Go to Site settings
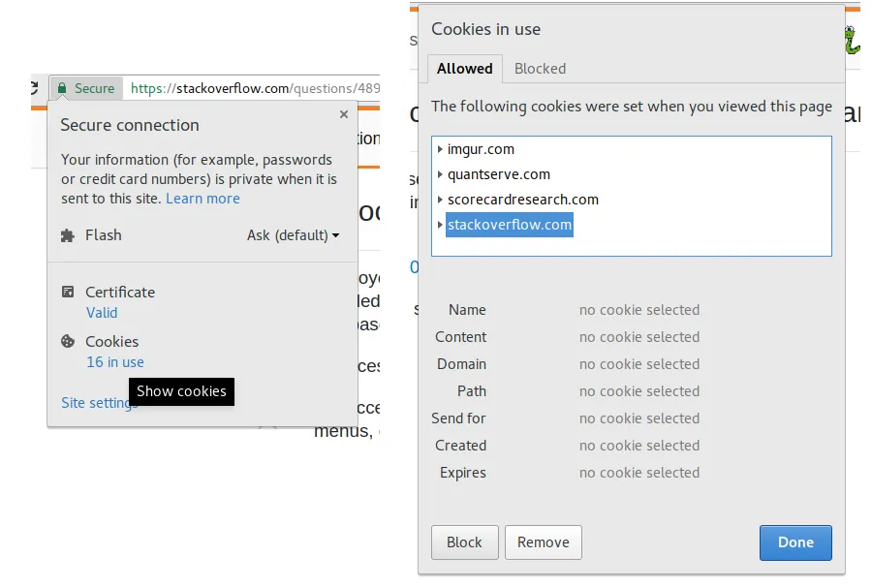Screen dimensions: 872x588 tap(94, 403)
